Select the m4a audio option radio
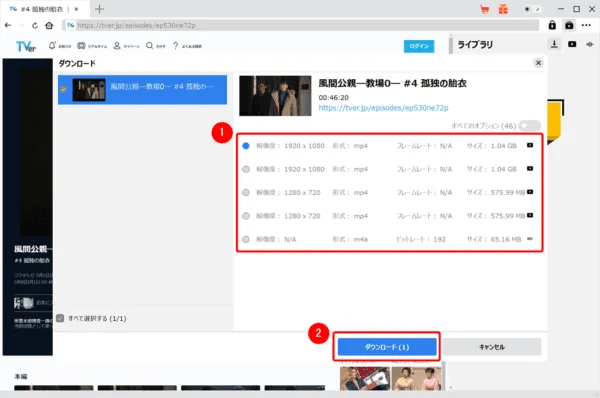Viewport: 600px width, 398px height. point(246,239)
